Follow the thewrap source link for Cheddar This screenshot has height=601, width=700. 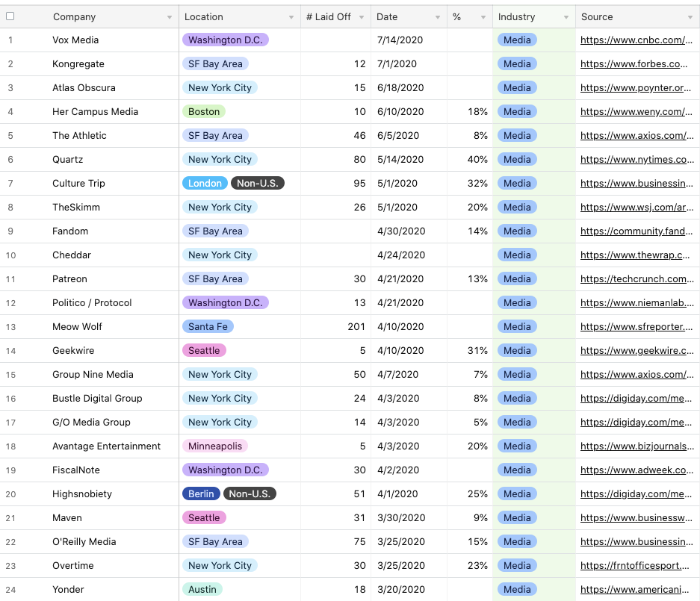(635, 255)
